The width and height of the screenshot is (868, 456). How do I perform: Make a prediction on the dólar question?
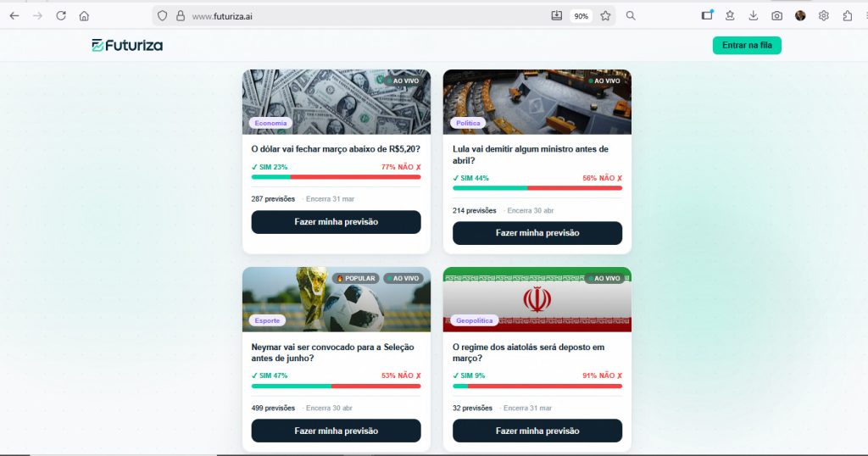[336, 222]
